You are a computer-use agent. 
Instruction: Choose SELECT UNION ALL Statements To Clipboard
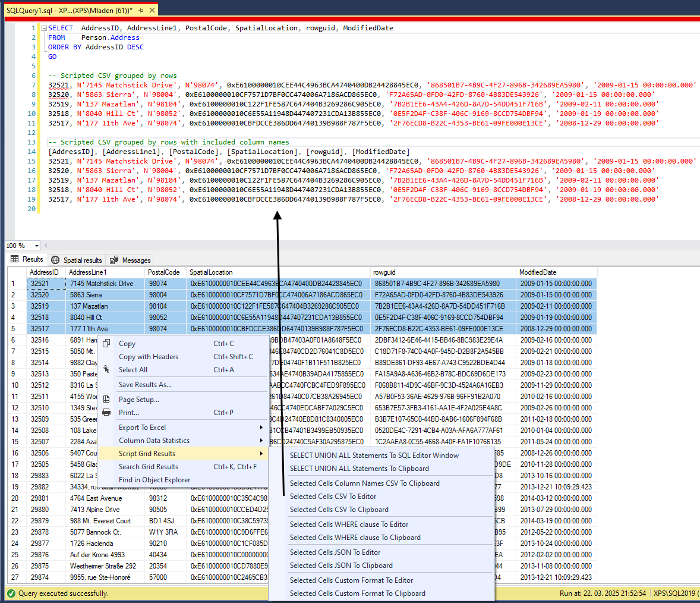pyautogui.click(x=360, y=468)
